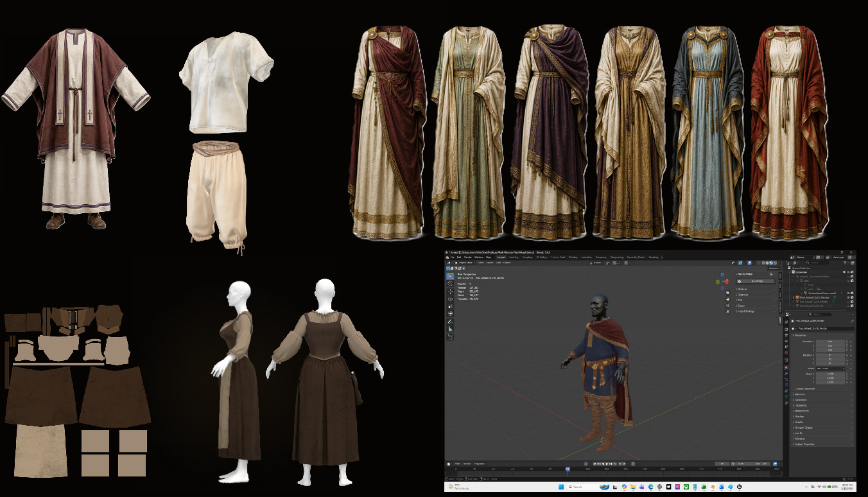Switch viewport shading to Material Preview
868x497 pixels.
click(771, 263)
